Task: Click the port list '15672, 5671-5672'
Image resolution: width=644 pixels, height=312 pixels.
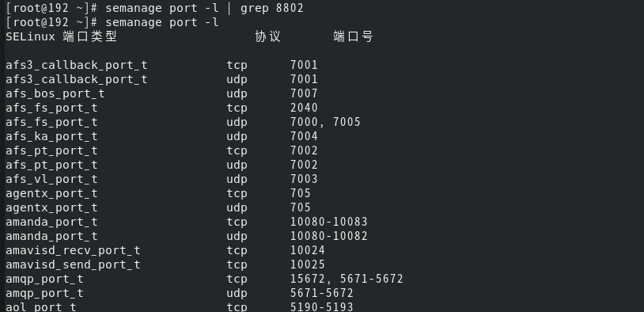Action: [x=347, y=279]
